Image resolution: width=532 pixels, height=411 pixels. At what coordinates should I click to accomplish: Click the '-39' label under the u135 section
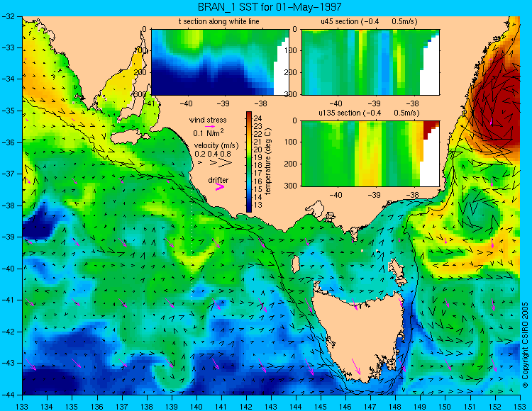point(374,195)
